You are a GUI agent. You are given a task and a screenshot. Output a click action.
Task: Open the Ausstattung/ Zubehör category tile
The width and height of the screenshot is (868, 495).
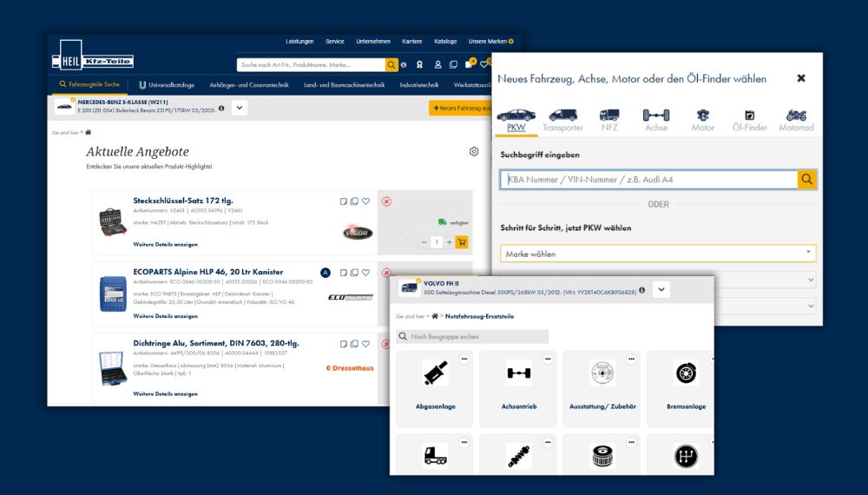pyautogui.click(x=602, y=388)
